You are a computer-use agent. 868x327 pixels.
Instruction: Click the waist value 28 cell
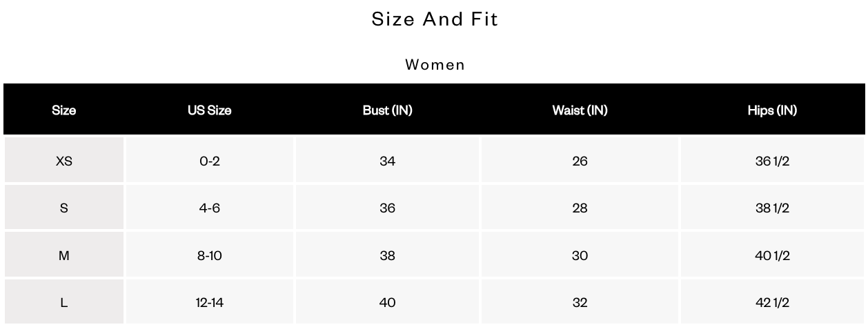point(580,208)
